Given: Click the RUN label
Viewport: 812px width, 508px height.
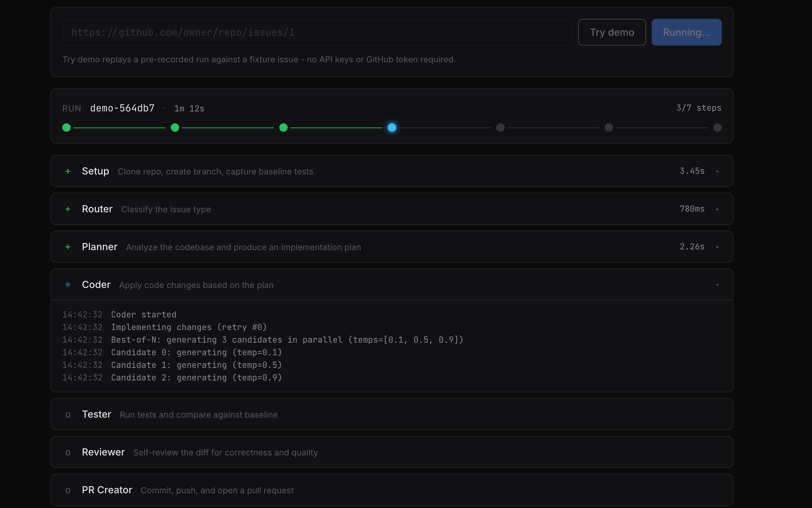Looking at the screenshot, I should [72, 109].
